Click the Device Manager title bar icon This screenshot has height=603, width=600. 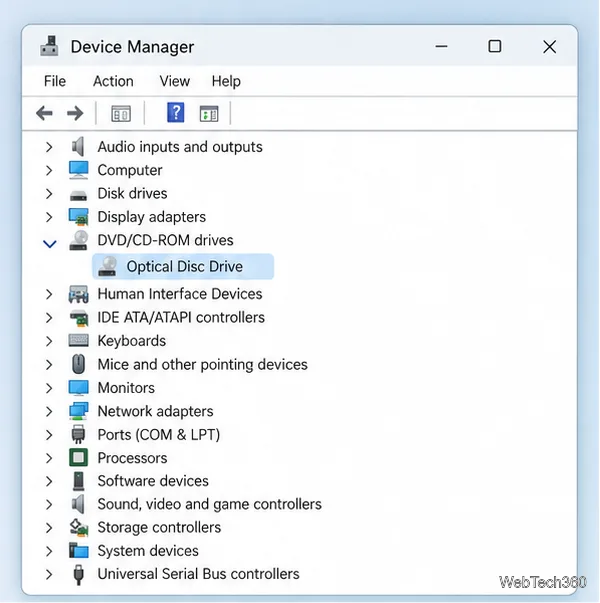tap(49, 46)
